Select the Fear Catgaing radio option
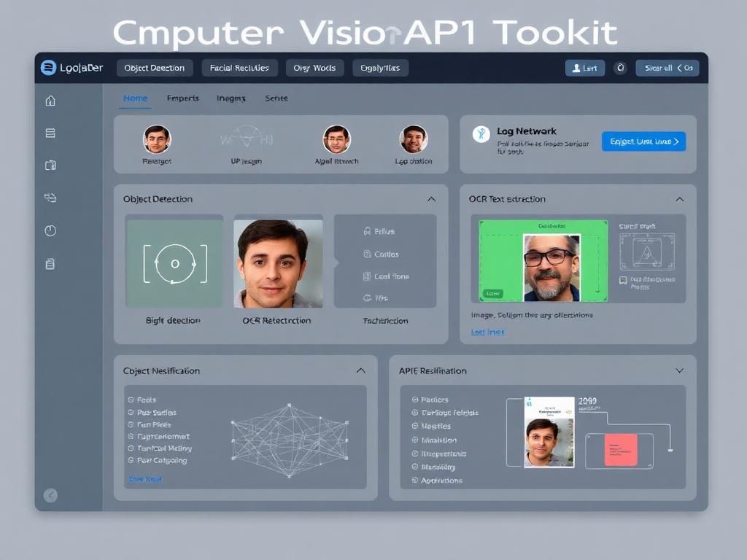The height and width of the screenshot is (560, 747). (131, 461)
